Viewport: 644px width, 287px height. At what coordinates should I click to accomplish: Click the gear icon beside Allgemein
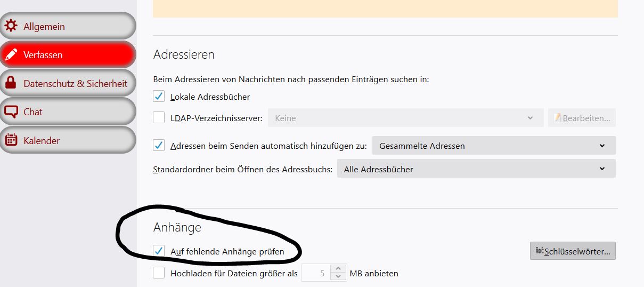click(x=11, y=26)
